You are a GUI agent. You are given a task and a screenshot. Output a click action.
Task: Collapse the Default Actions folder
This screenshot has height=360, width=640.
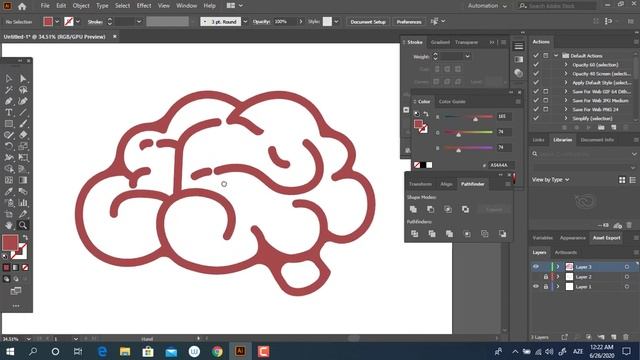(x=556, y=56)
